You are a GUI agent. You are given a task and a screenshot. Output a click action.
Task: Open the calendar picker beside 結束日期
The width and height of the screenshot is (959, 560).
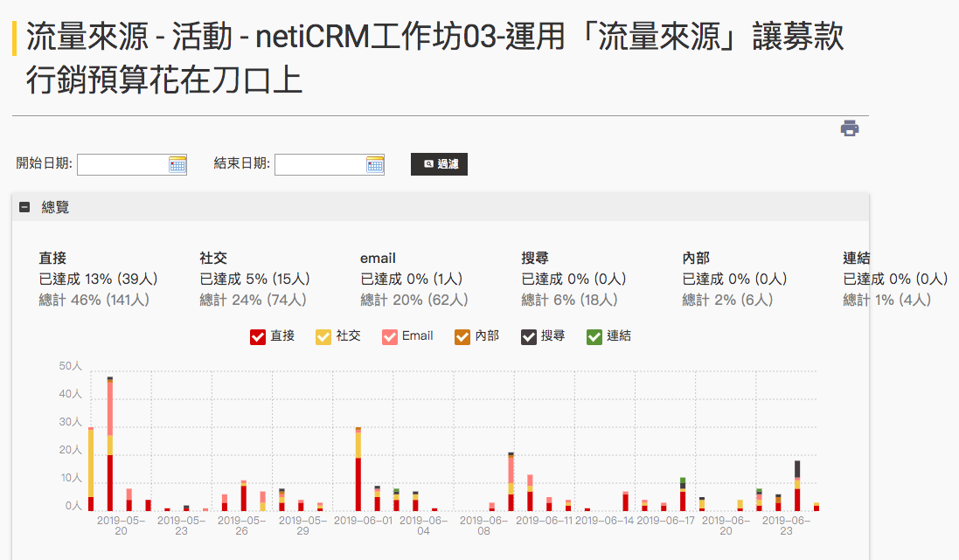[x=375, y=164]
